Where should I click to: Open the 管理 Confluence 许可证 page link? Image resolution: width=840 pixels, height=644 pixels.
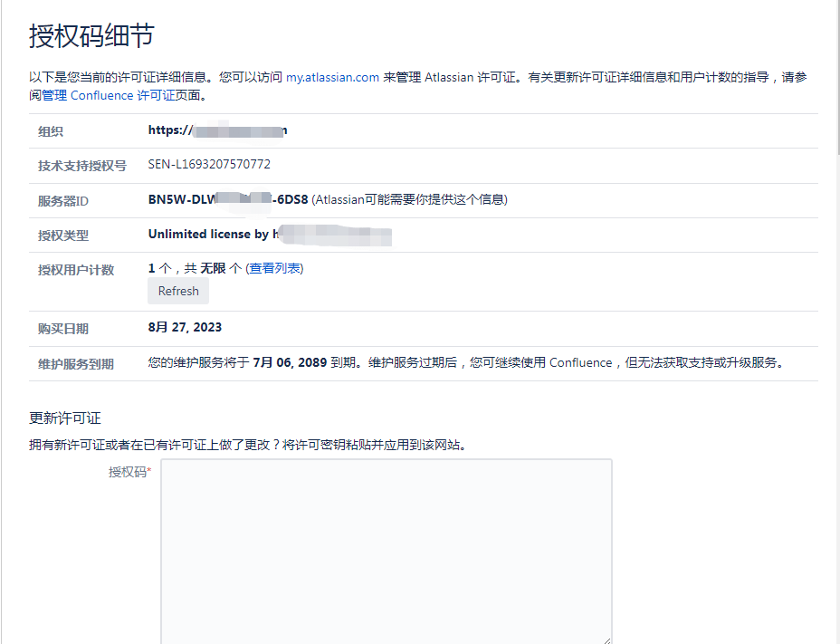pos(109,95)
